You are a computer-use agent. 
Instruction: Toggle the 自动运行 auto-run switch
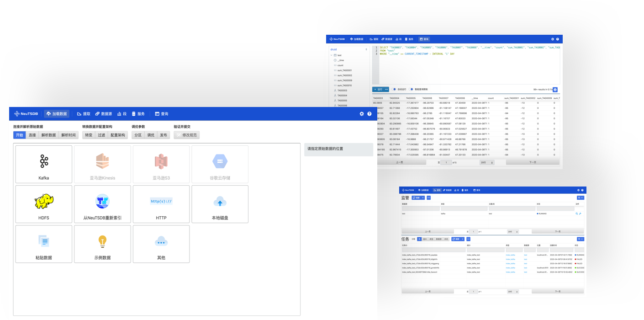pyautogui.click(x=394, y=90)
